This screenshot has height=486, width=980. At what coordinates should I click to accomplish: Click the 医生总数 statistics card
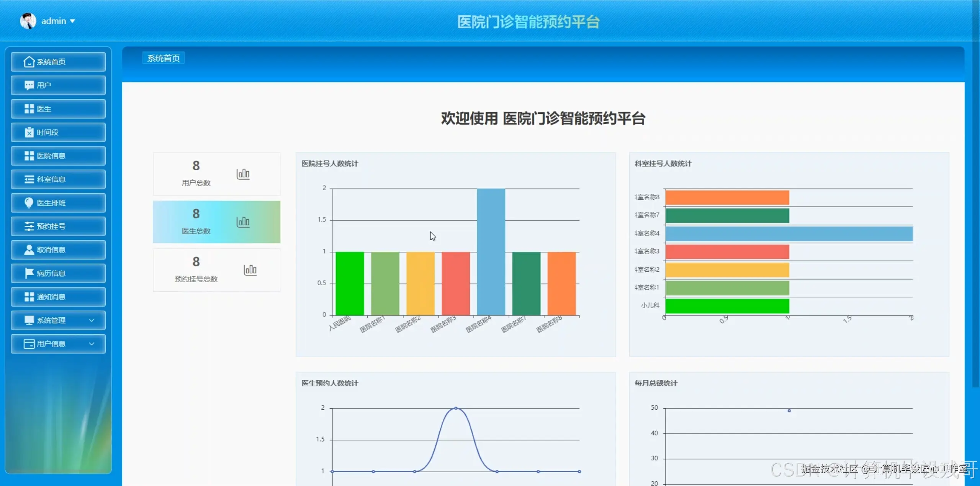216,222
